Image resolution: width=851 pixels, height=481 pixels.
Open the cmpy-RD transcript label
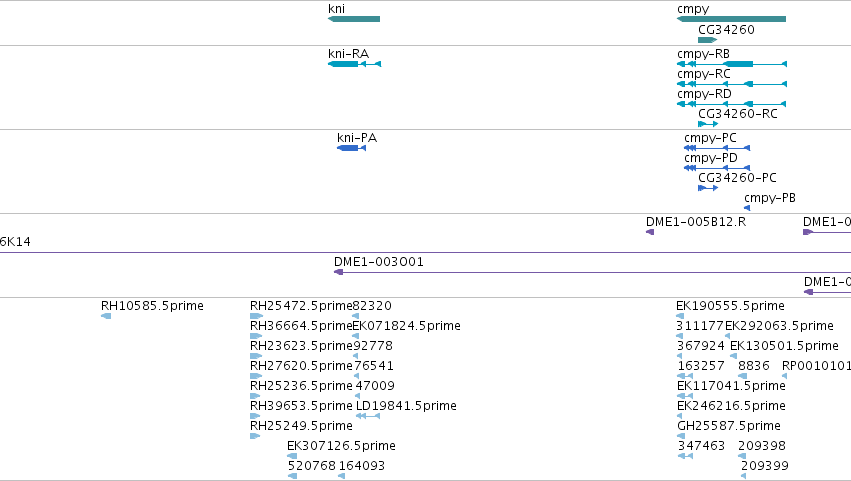coord(704,94)
